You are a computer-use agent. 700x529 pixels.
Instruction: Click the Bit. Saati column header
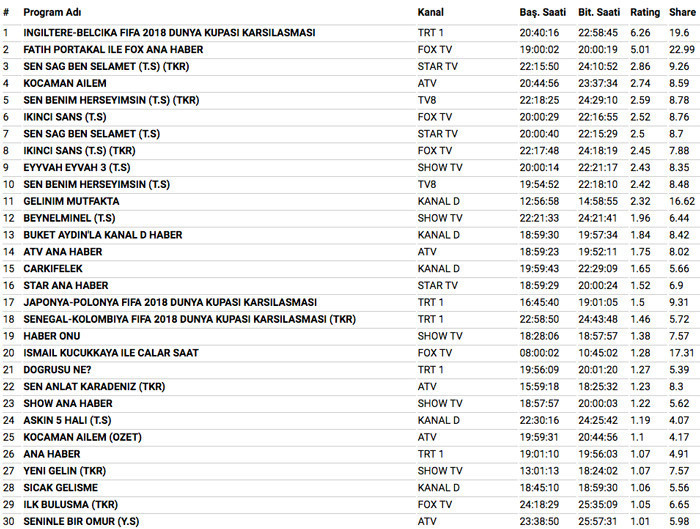pyautogui.click(x=600, y=12)
